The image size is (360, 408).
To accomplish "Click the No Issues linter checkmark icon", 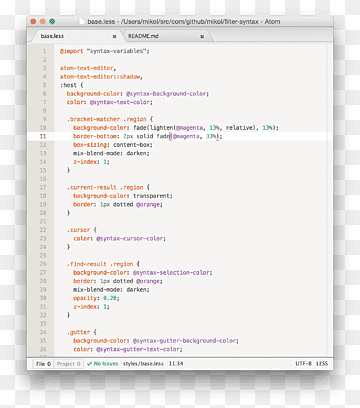I will (x=89, y=364).
